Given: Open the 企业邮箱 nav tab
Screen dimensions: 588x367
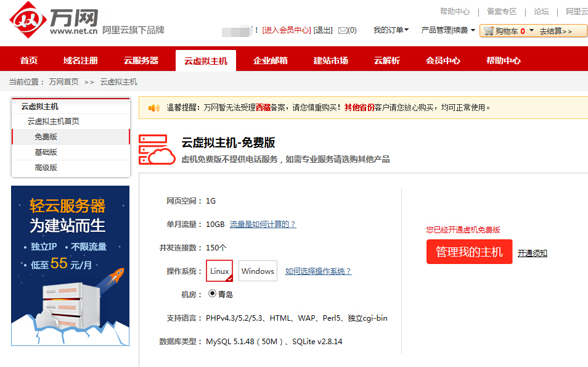Looking at the screenshot, I should coord(271,60).
